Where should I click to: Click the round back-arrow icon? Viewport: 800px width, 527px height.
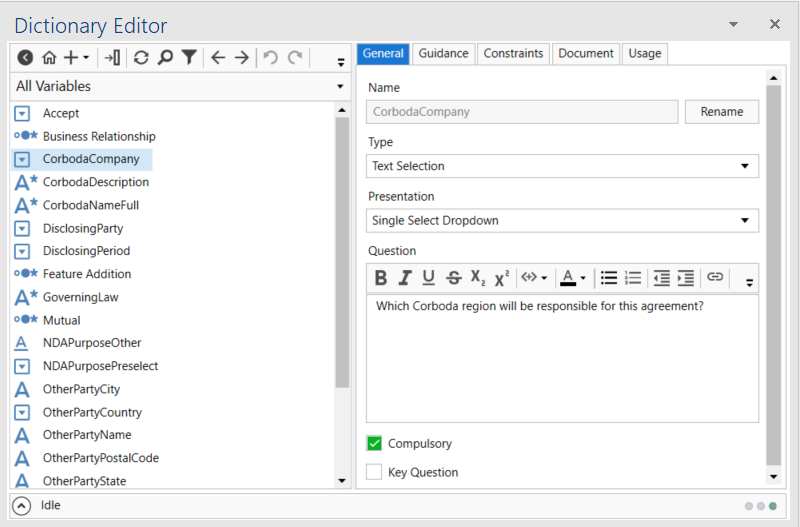click(25, 58)
